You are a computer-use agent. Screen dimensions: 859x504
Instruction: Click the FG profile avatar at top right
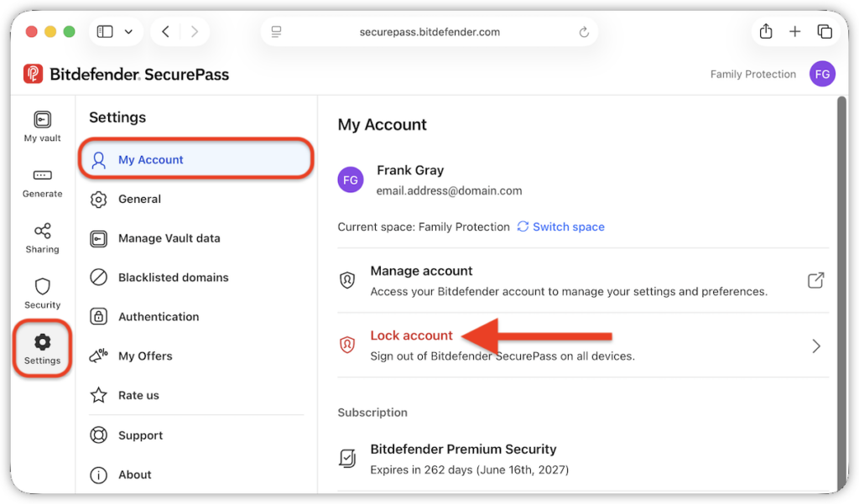coord(822,74)
